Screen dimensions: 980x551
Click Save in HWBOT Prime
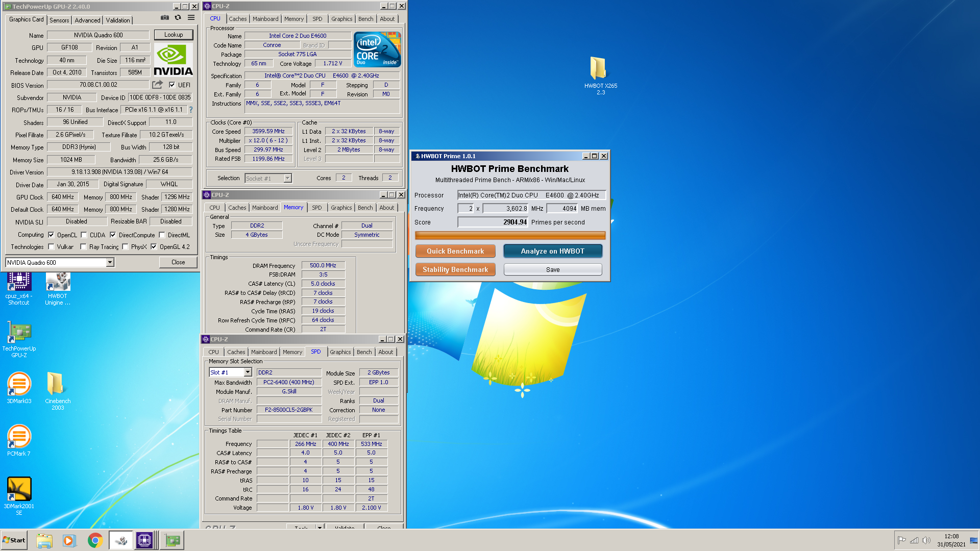[x=553, y=269]
